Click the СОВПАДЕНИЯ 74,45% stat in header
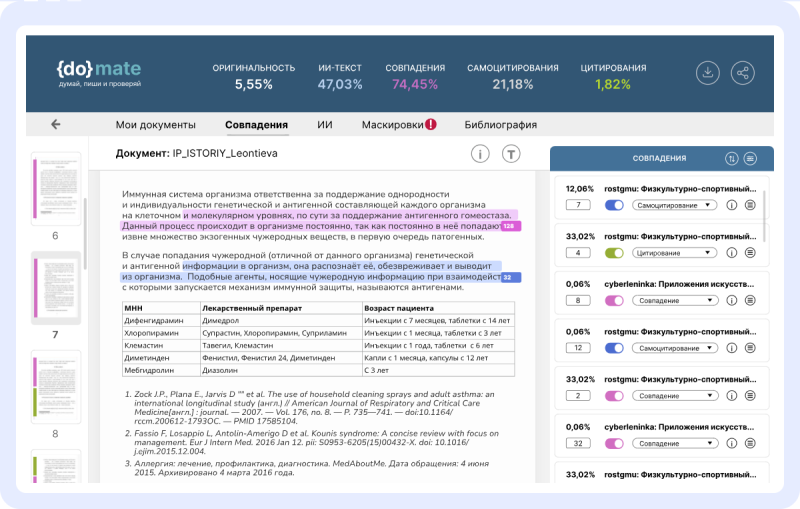 pos(415,77)
